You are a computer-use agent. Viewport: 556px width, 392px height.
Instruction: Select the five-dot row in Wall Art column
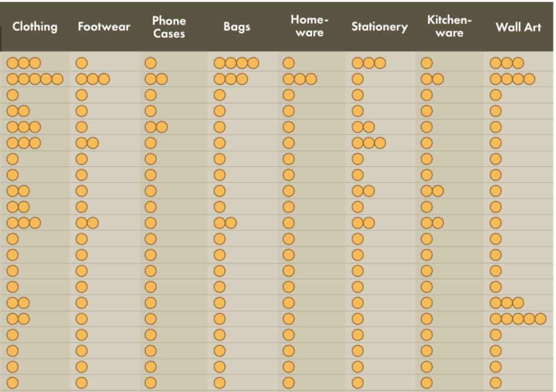click(518, 319)
